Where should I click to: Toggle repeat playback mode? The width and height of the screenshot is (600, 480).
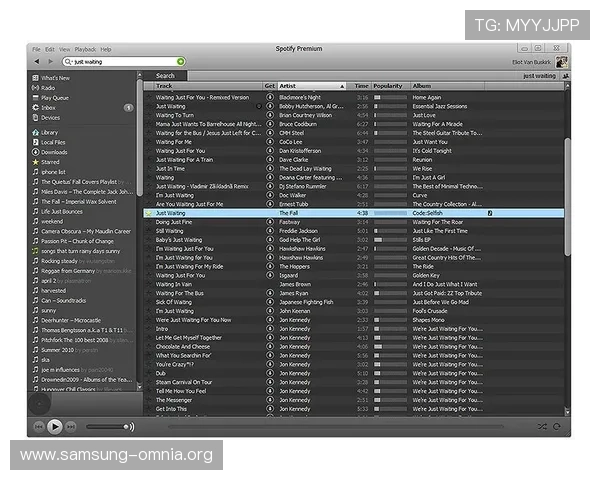point(557,426)
